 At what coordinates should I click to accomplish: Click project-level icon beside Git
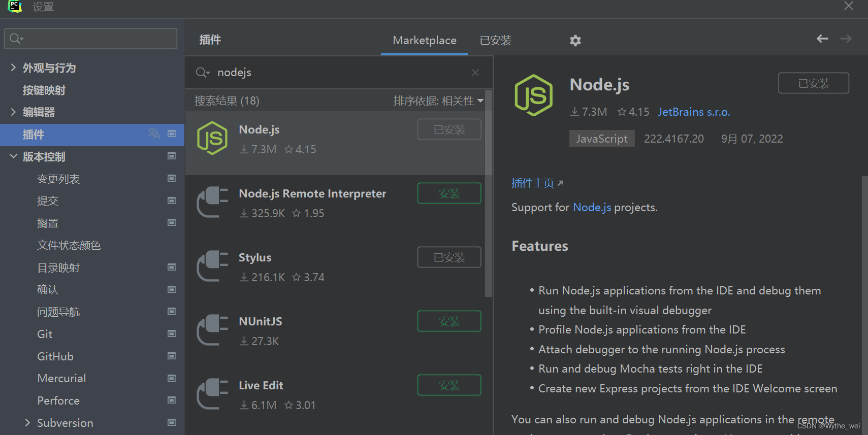172,333
